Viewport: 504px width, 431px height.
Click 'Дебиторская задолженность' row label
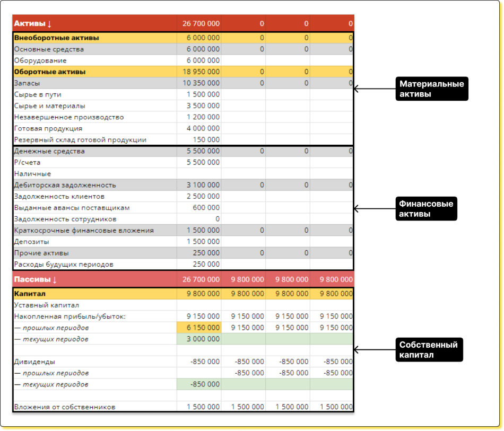pyautogui.click(x=65, y=185)
